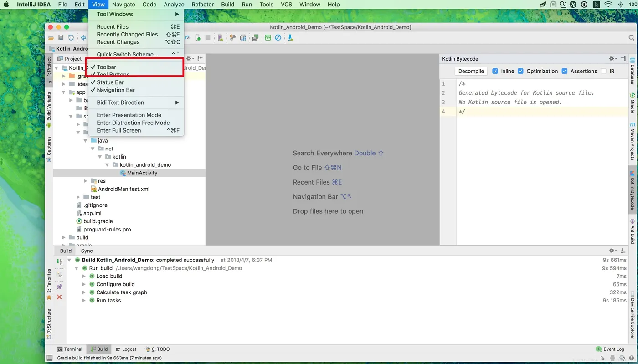The image size is (638, 364).
Task: Hide the Kotlin Bytecode panel
Action: point(623,59)
